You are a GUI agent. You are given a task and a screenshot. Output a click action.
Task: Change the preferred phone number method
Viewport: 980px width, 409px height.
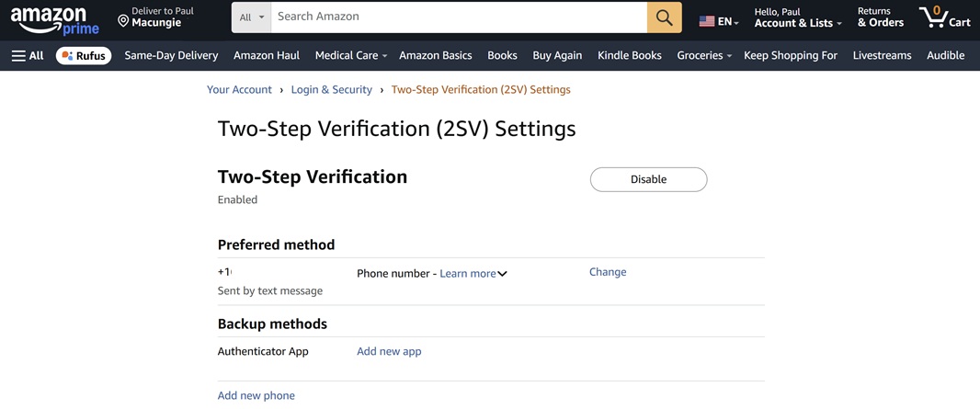pyautogui.click(x=608, y=272)
